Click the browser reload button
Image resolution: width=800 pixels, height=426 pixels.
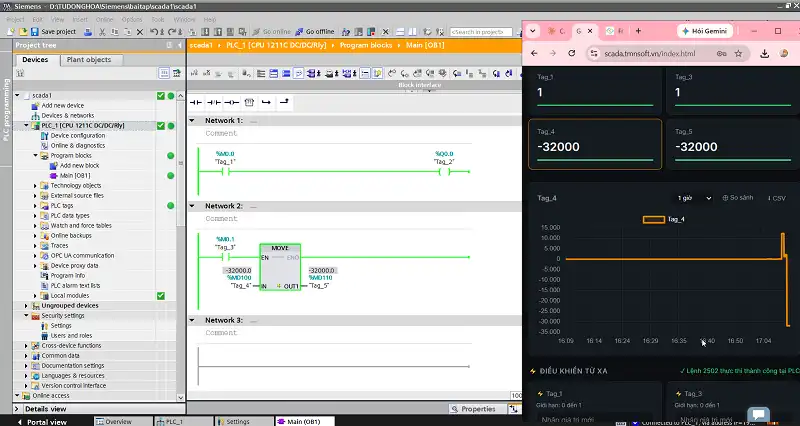[572, 53]
